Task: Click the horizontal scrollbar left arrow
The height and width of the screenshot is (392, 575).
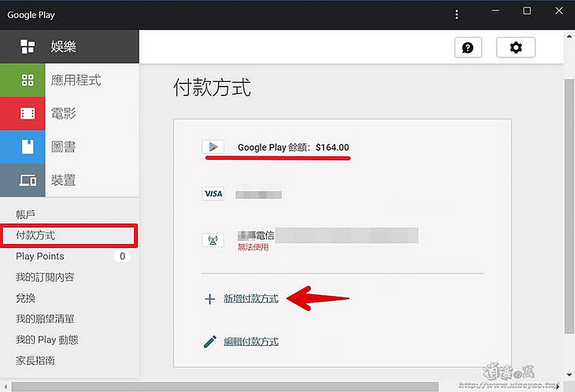Action: [5, 386]
